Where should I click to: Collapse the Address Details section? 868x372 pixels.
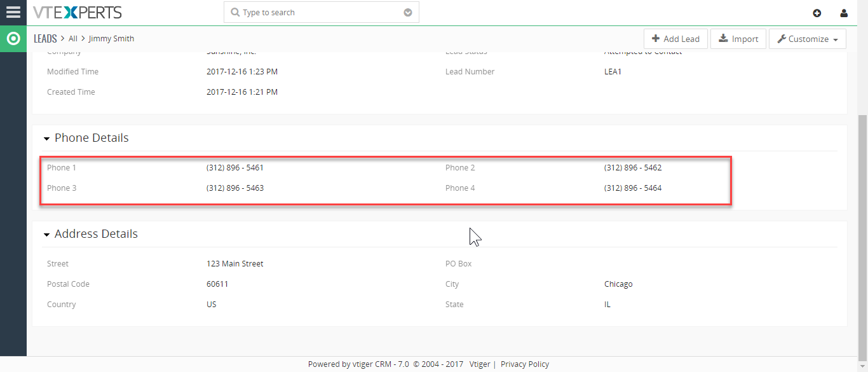46,235
